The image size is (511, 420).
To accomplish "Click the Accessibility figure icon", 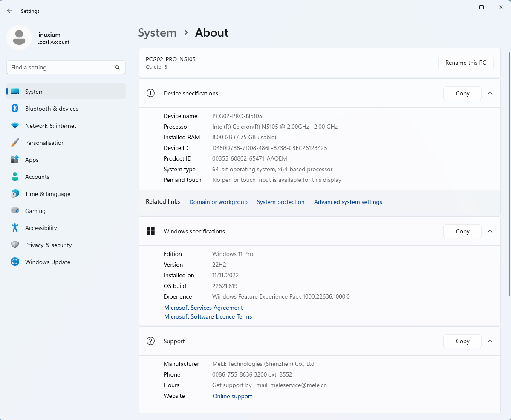I will (15, 227).
